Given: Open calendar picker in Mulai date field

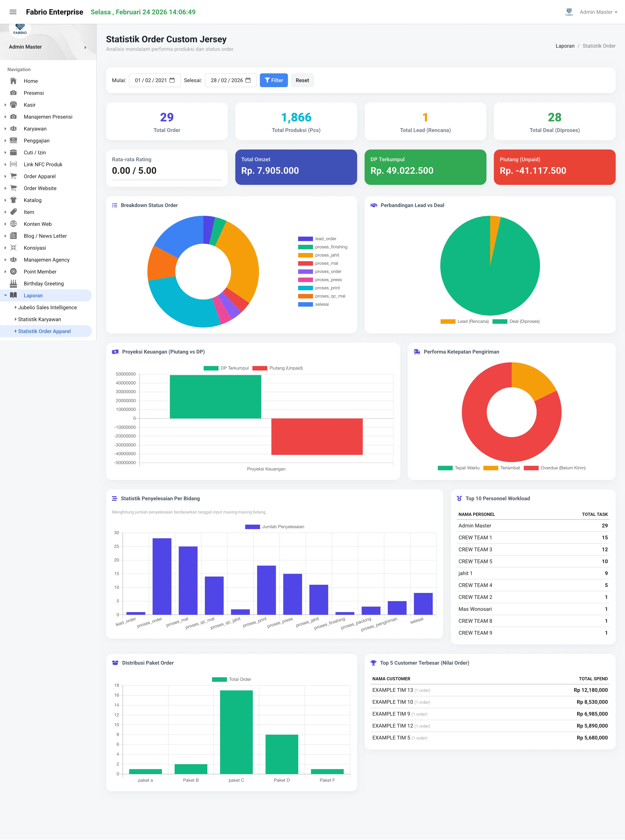Looking at the screenshot, I should click(x=172, y=80).
